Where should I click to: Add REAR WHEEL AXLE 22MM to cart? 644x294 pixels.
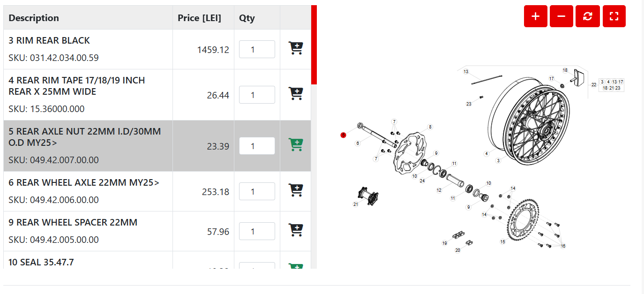(295, 191)
